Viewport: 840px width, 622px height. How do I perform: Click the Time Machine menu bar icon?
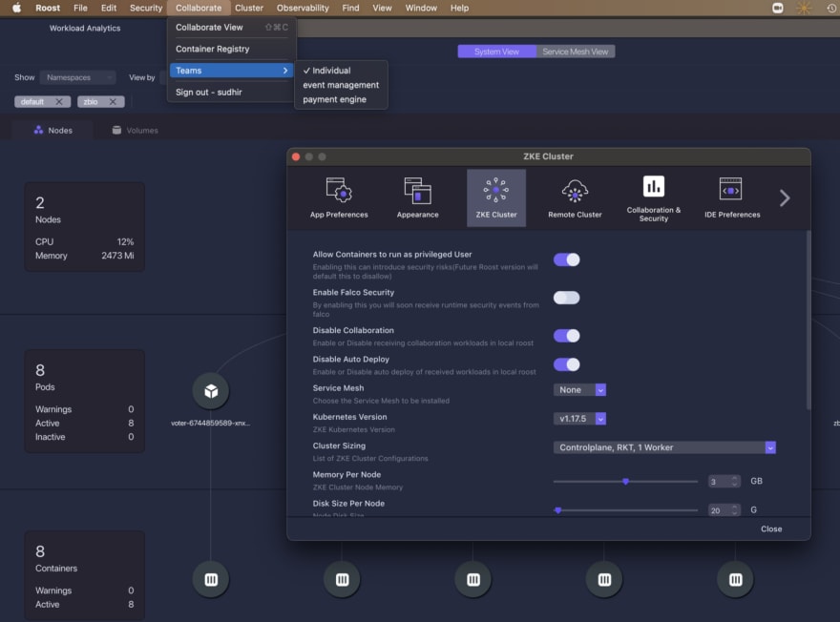[x=831, y=8]
